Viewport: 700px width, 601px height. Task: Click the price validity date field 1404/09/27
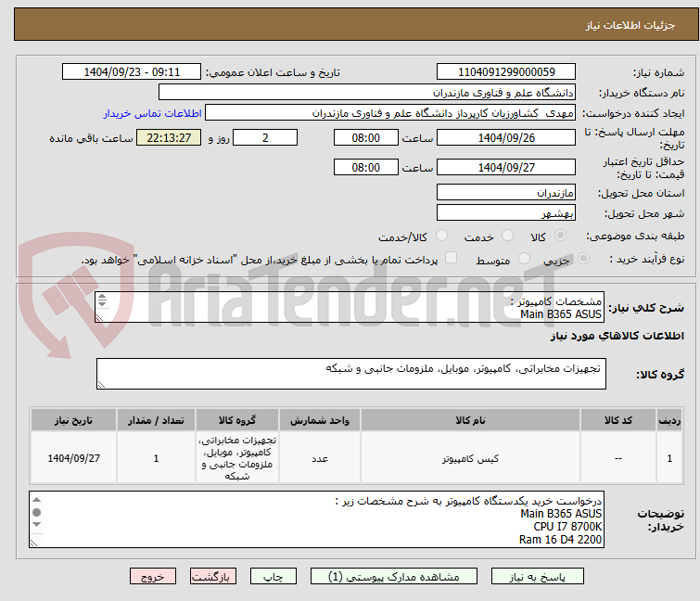[506, 168]
